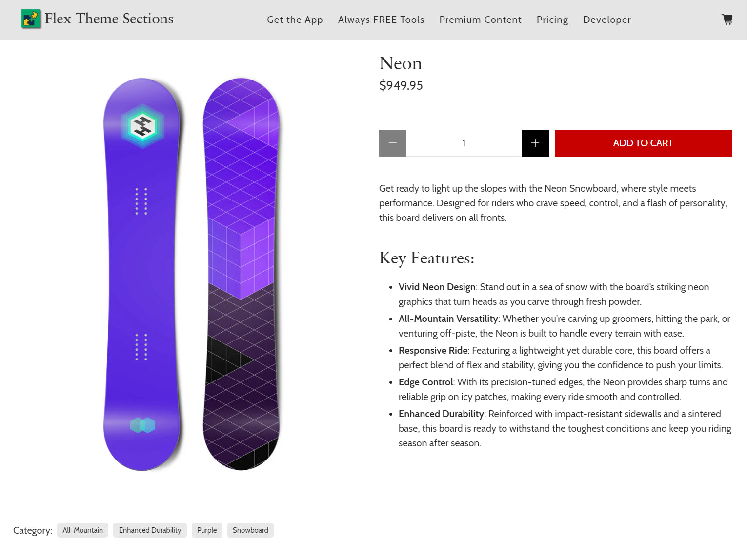
Task: Navigate to the Pricing page
Action: click(552, 20)
